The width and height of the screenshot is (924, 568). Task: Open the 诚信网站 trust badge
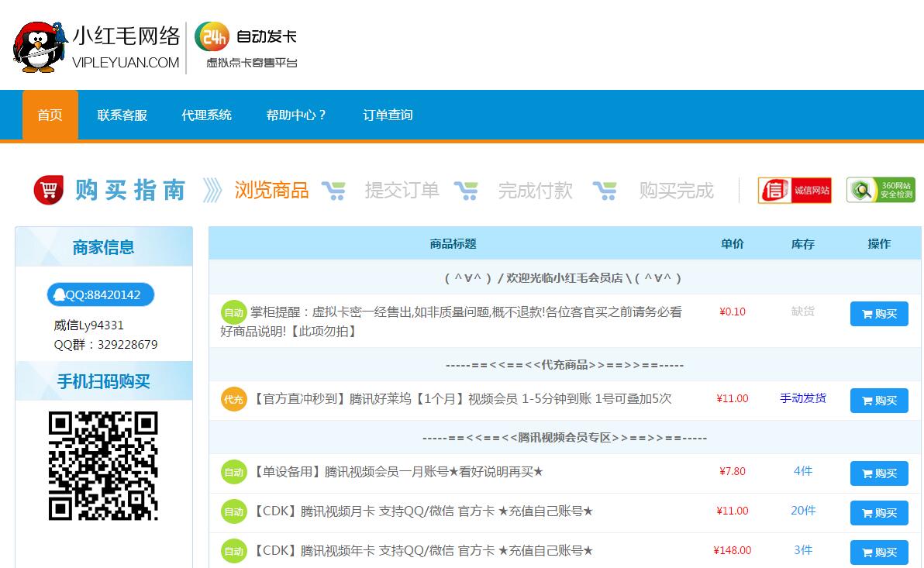pos(795,191)
